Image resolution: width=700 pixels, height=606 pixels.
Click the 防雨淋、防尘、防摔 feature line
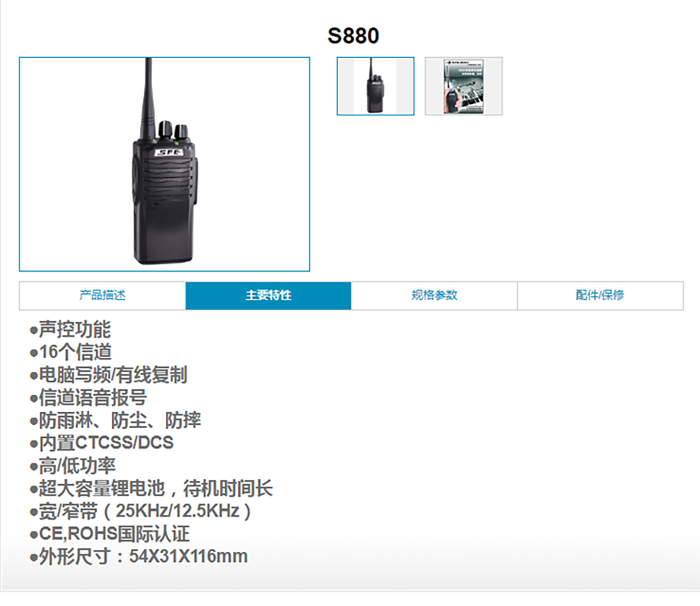point(116,420)
